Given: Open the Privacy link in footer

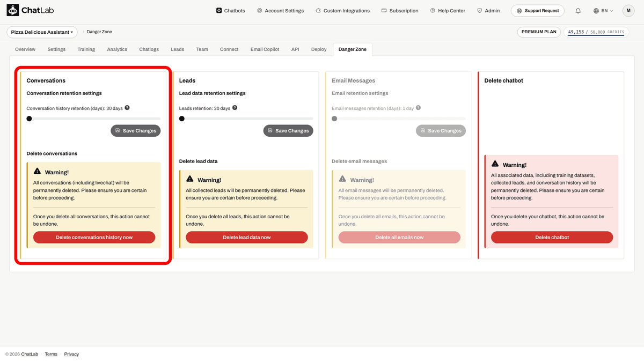Looking at the screenshot, I should pos(71,354).
